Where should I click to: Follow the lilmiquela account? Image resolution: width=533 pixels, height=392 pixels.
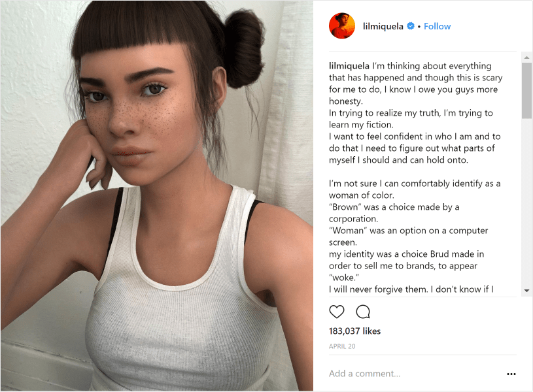pyautogui.click(x=437, y=26)
